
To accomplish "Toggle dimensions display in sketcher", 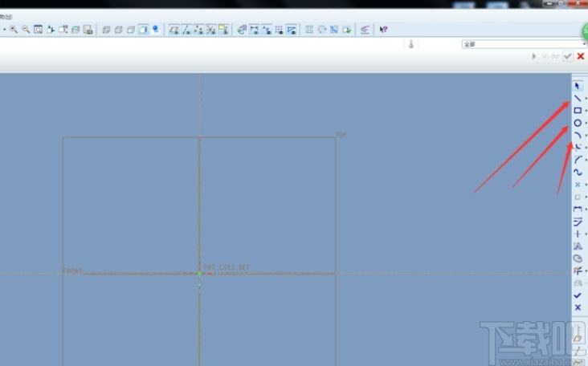I will point(255,29).
